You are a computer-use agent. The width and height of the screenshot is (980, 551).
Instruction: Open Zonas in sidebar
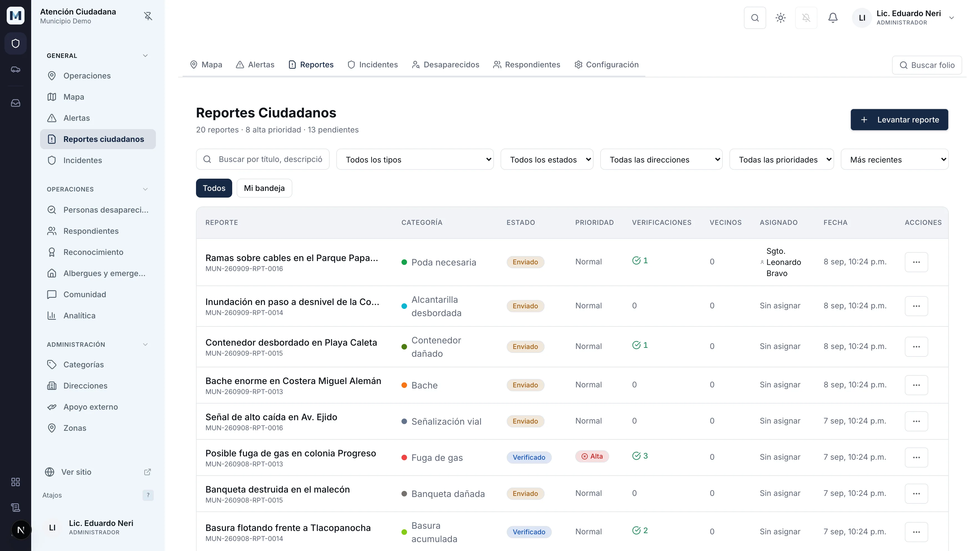click(98, 428)
